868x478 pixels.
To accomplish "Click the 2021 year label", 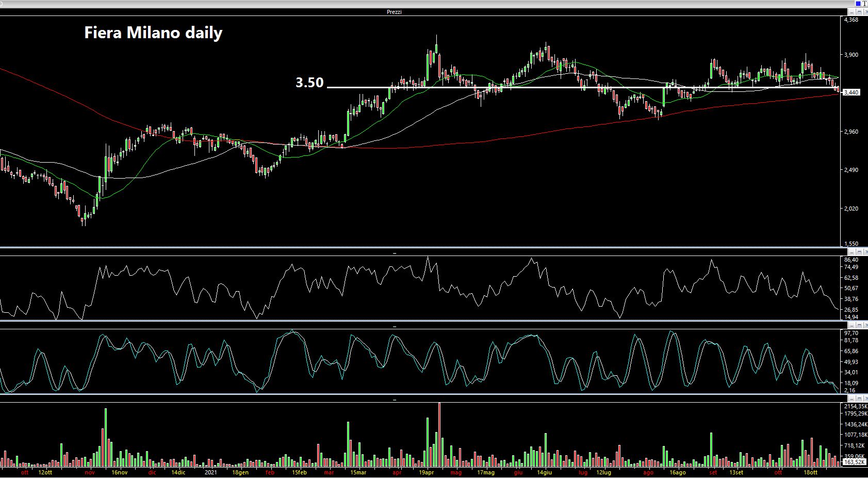I will click(x=211, y=472).
